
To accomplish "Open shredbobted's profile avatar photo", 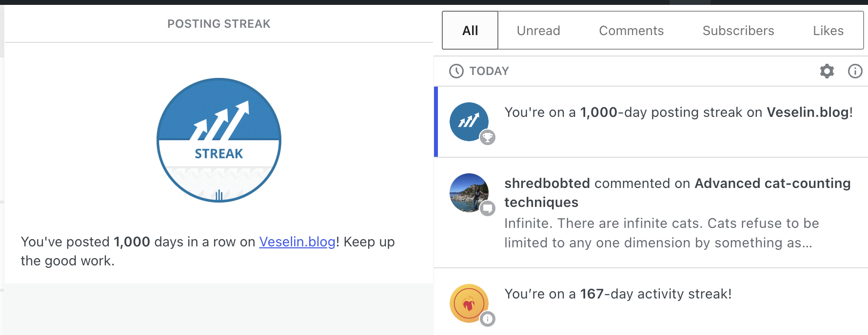I will pyautogui.click(x=469, y=193).
